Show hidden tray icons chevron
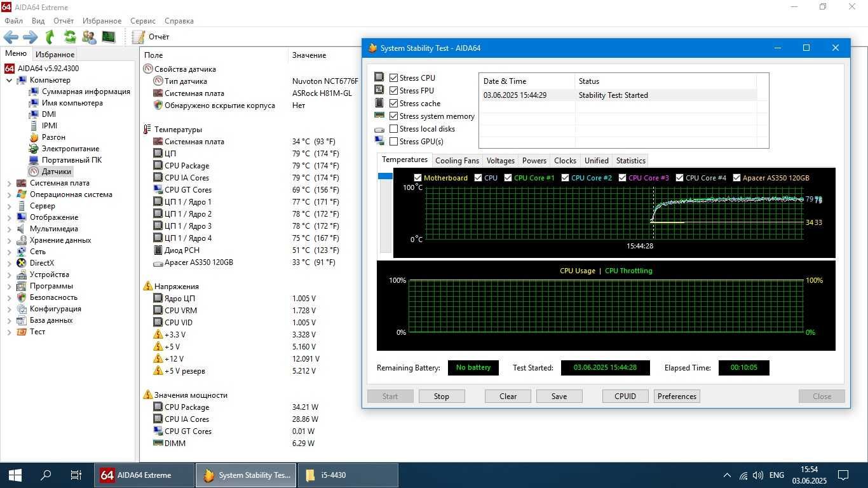 coord(727,475)
